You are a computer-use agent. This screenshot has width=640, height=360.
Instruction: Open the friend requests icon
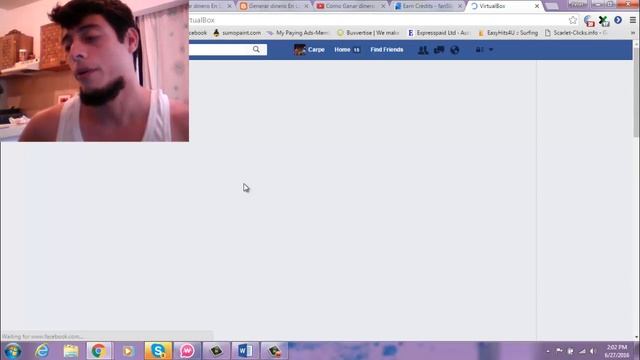pyautogui.click(x=423, y=50)
